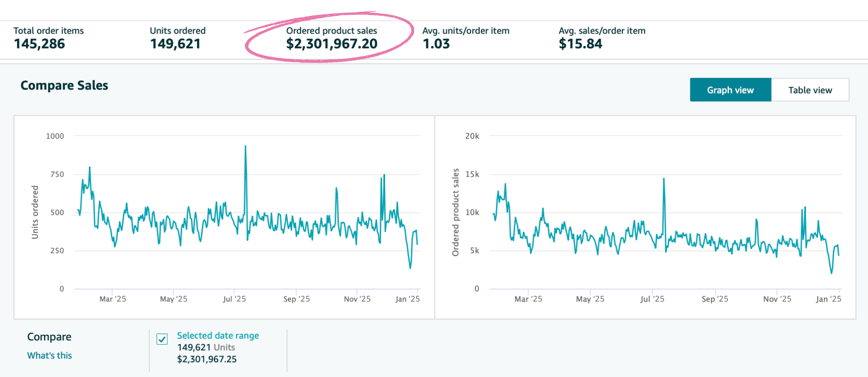Viewport: 868px width, 377px height.
Task: Switch to Graph view tab
Action: [x=730, y=90]
